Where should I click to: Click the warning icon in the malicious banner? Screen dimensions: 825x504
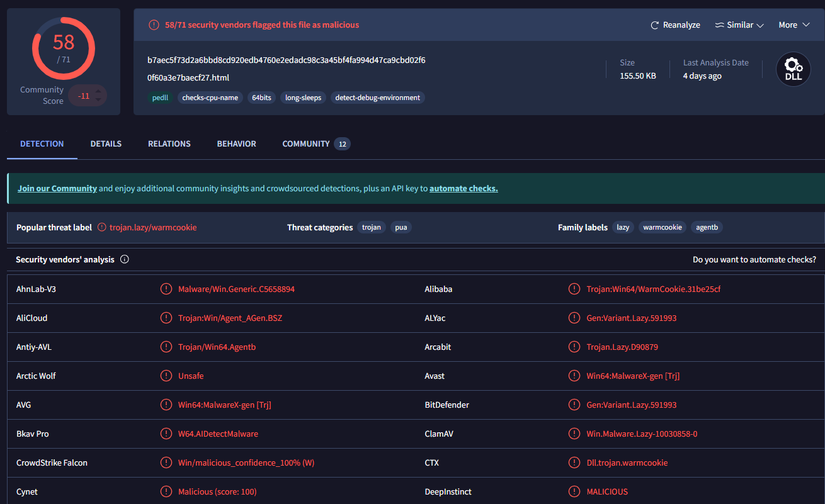[153, 25]
